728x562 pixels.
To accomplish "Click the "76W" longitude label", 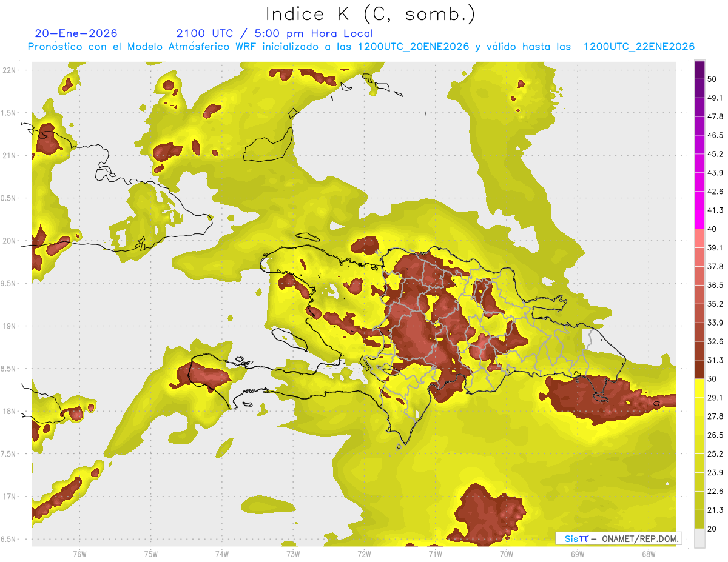I will coord(79,554).
